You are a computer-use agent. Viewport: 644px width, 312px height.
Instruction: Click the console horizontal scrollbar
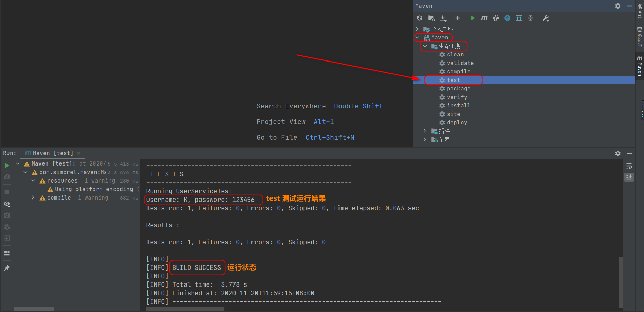click(185, 309)
